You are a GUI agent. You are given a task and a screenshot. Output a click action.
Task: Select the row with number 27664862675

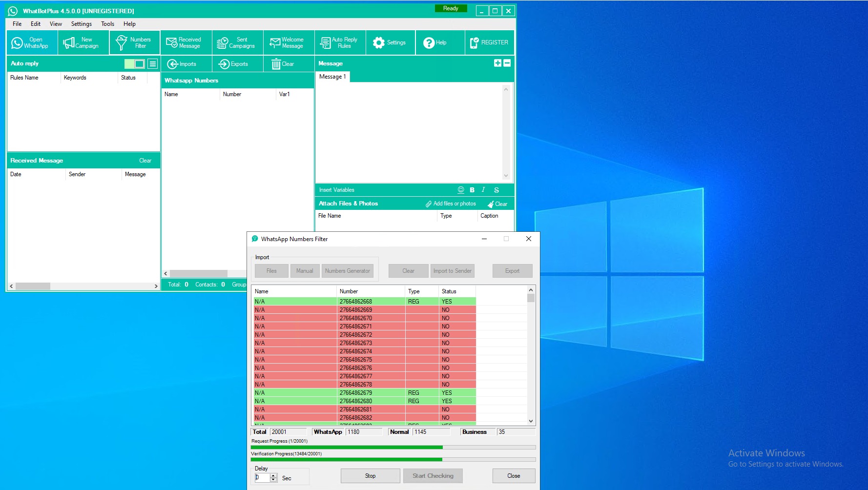(x=365, y=360)
